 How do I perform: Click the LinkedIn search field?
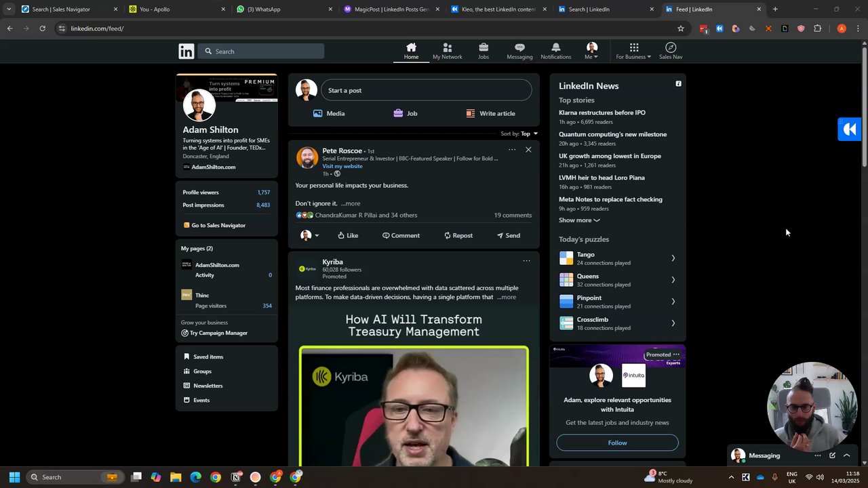[x=262, y=52]
